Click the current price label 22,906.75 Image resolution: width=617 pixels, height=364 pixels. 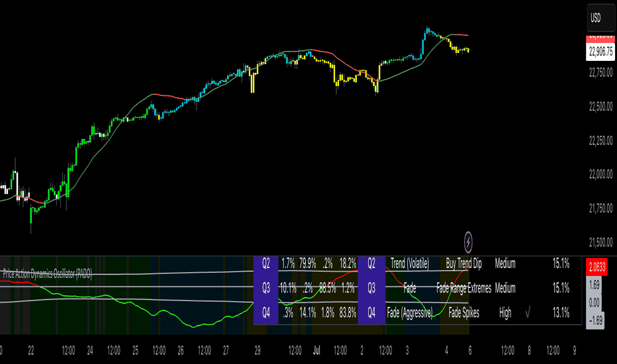(x=600, y=52)
